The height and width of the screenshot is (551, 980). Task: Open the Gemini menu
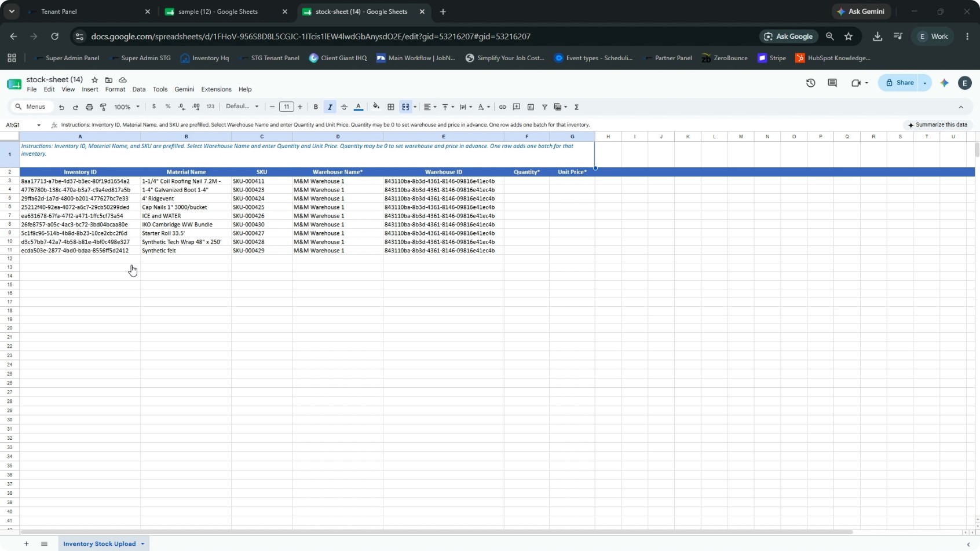pyautogui.click(x=184, y=89)
